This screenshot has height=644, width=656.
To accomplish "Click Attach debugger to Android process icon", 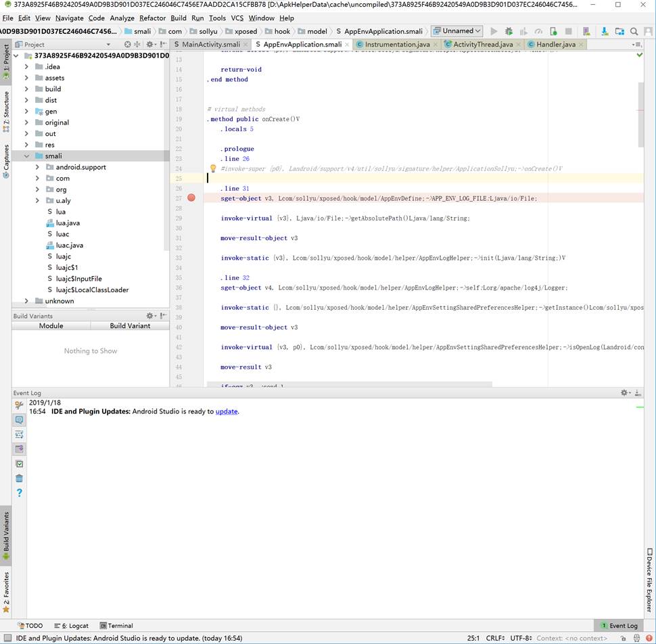I will point(553,31).
